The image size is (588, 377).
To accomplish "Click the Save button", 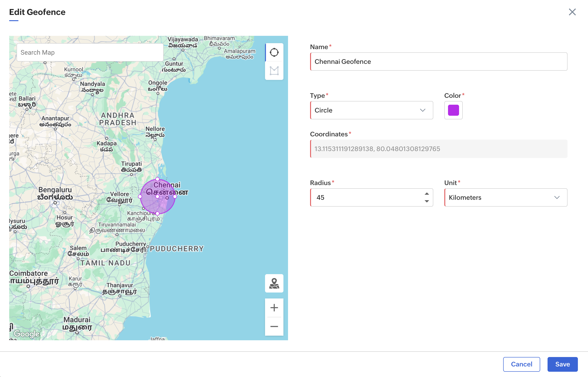I will click(x=562, y=364).
